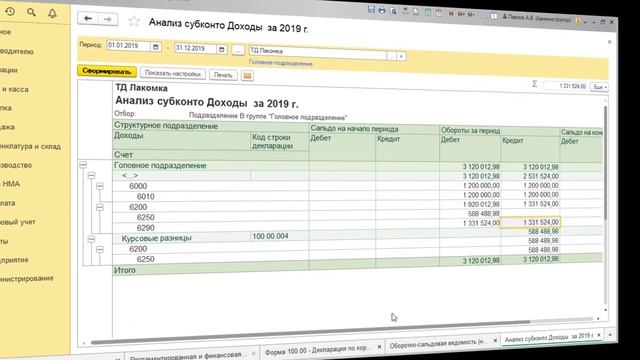This screenshot has width=640, height=360.
Task: Select the Итого row label
Action: 124,270
